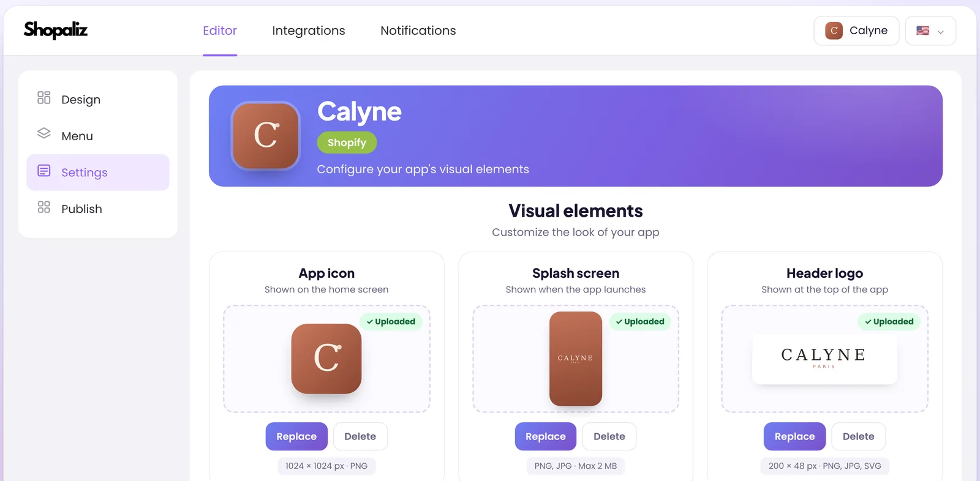Click the Calyne avatar icon in top bar
Image resolution: width=980 pixels, height=481 pixels.
pyautogui.click(x=834, y=31)
